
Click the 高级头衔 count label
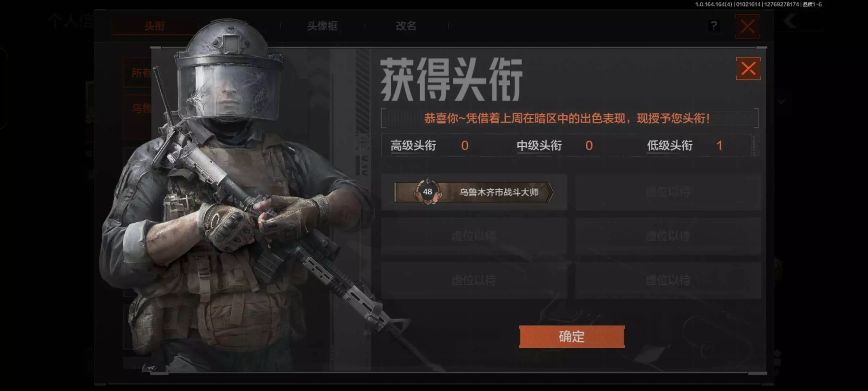pyautogui.click(x=413, y=146)
